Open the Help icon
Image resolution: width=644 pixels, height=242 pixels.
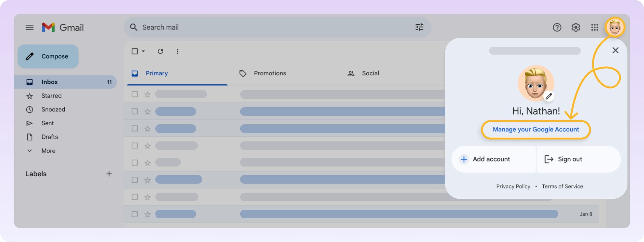557,28
